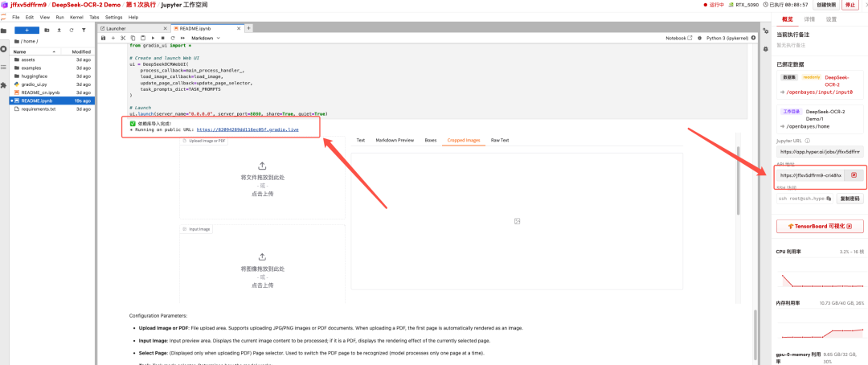Image resolution: width=868 pixels, height=365 pixels.
Task: Click the Notebook open link in toolbar
Action: [x=678, y=39]
